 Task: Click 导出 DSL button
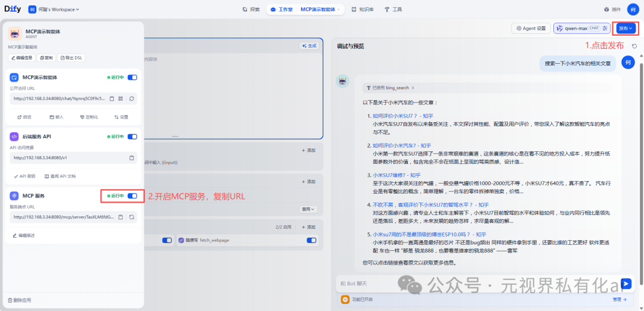pyautogui.click(x=72, y=58)
